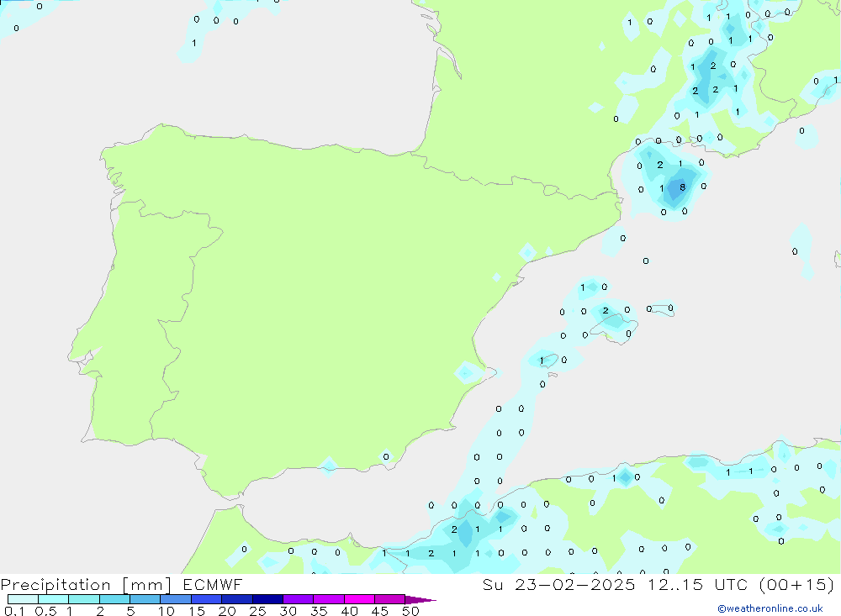Click the '25' legend scale number

point(257,611)
